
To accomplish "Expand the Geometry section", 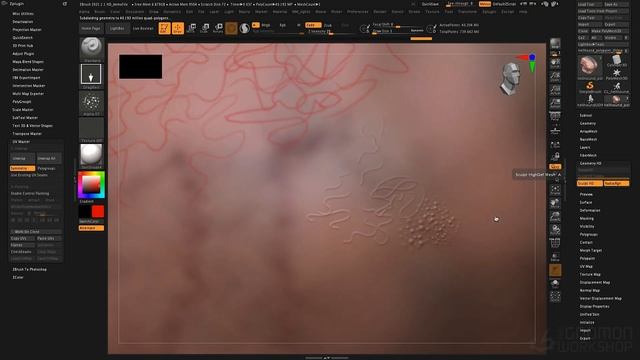I will pyautogui.click(x=588, y=123).
